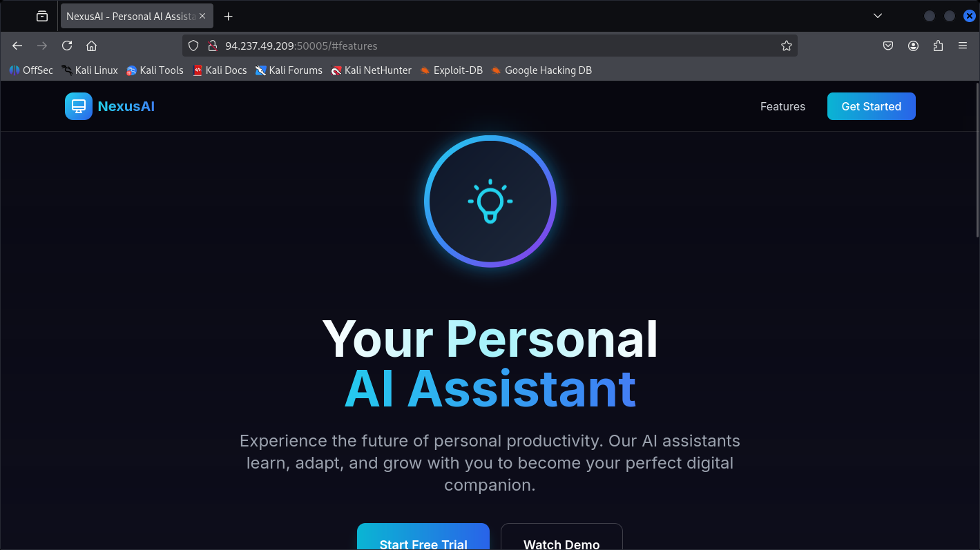Open Save to Pocket icon

pos(888,46)
